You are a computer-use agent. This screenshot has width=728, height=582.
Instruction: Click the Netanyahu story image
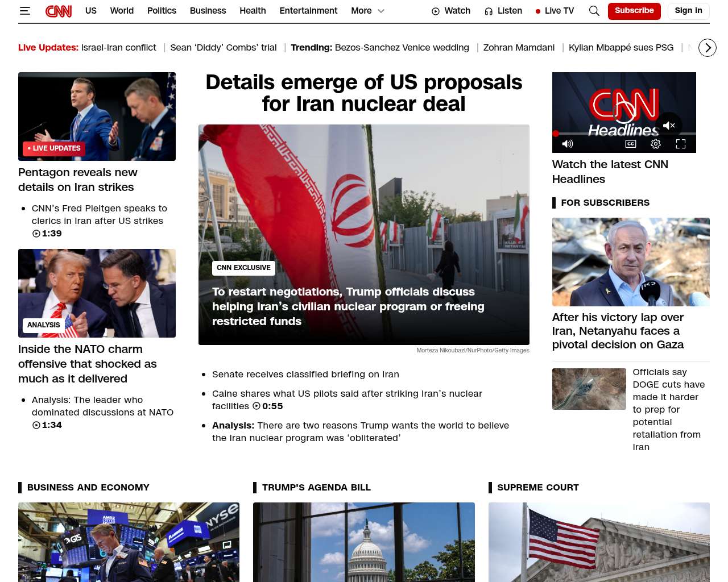coord(631,262)
